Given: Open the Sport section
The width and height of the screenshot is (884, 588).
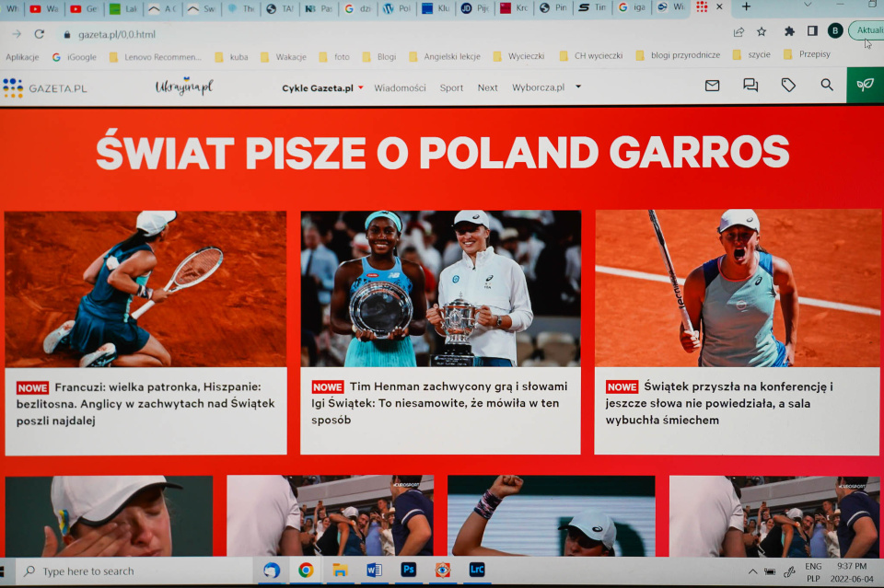Looking at the screenshot, I should click(451, 87).
